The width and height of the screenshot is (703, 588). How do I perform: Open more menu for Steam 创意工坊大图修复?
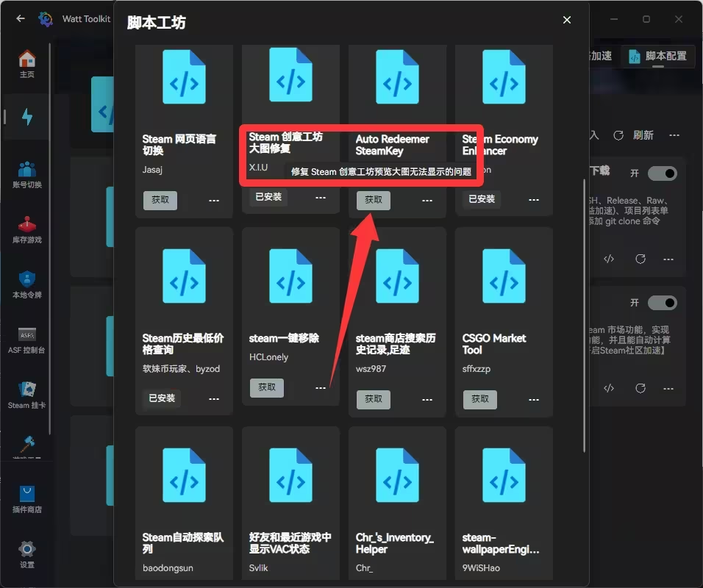[x=320, y=197]
